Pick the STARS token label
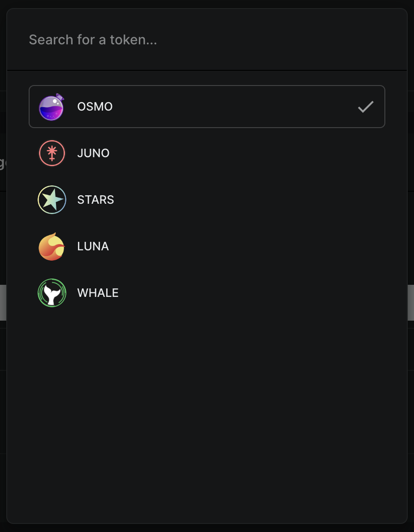The image size is (414, 532). [x=95, y=200]
